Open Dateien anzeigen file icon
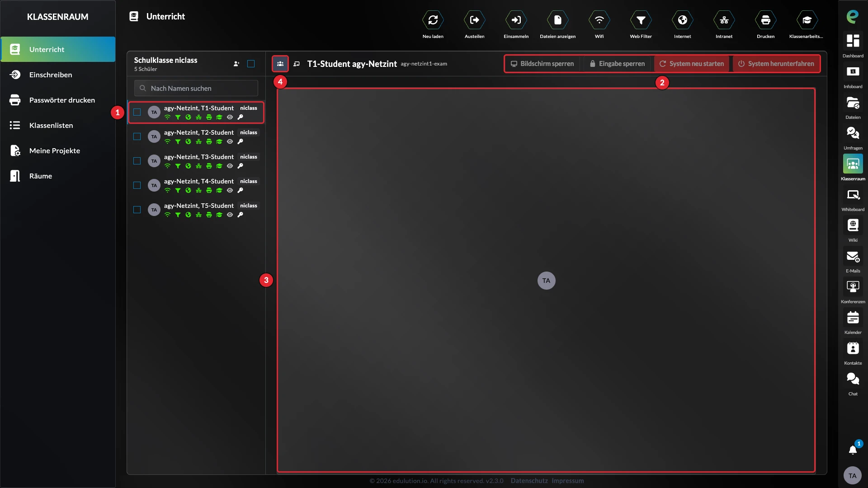 click(x=557, y=20)
